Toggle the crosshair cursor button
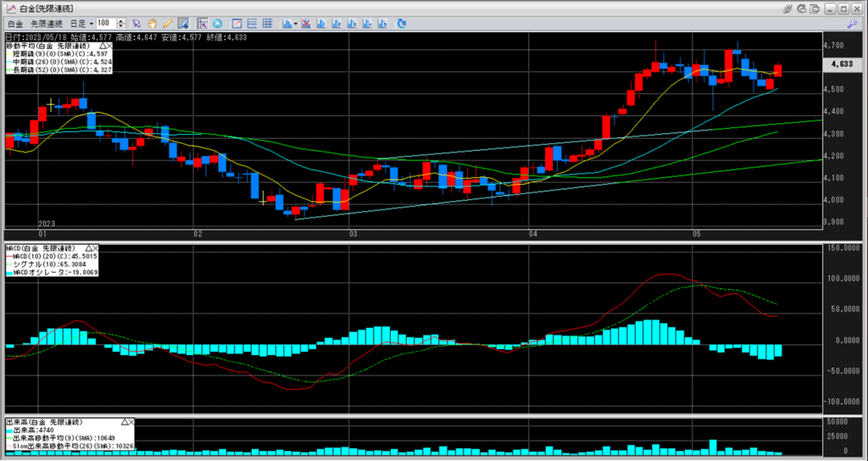Image resolution: width=868 pixels, height=461 pixels. click(203, 23)
